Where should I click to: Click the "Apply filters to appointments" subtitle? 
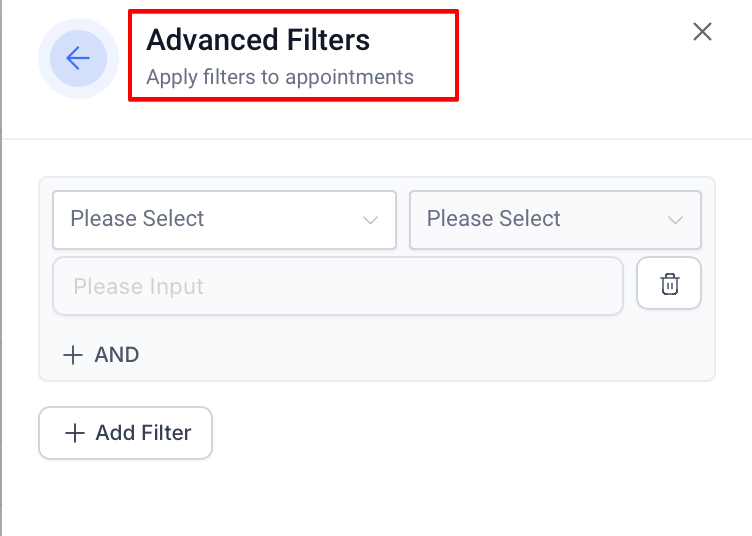click(280, 77)
